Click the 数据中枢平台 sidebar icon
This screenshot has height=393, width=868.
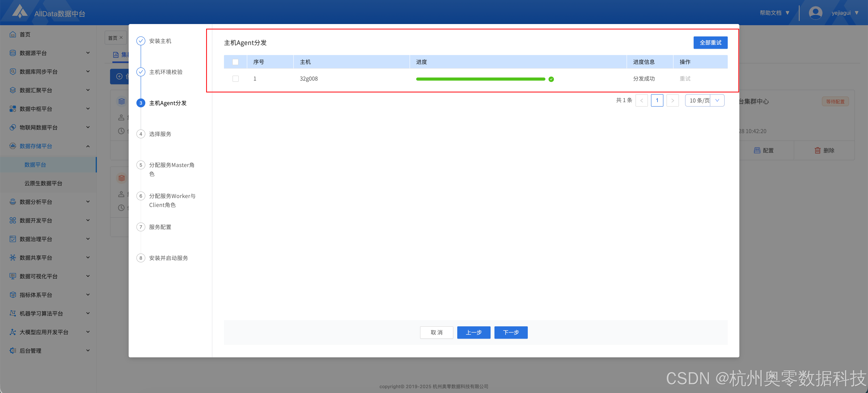point(13,109)
